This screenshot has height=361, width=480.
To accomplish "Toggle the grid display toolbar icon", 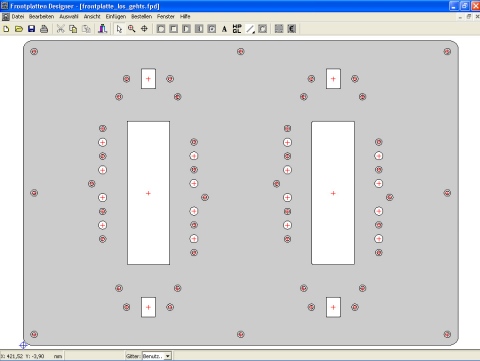I will (x=279, y=29).
